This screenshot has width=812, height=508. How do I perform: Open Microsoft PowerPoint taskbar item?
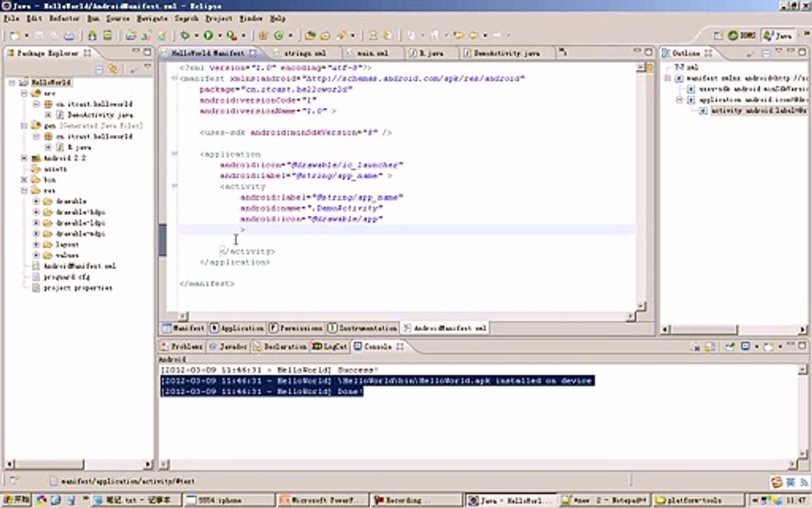click(321, 500)
